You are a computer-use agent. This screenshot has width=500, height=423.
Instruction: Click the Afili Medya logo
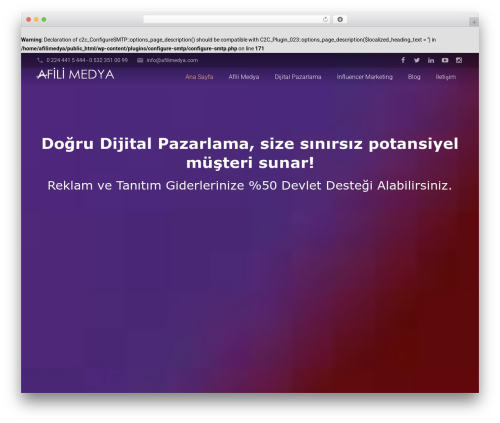click(x=75, y=74)
